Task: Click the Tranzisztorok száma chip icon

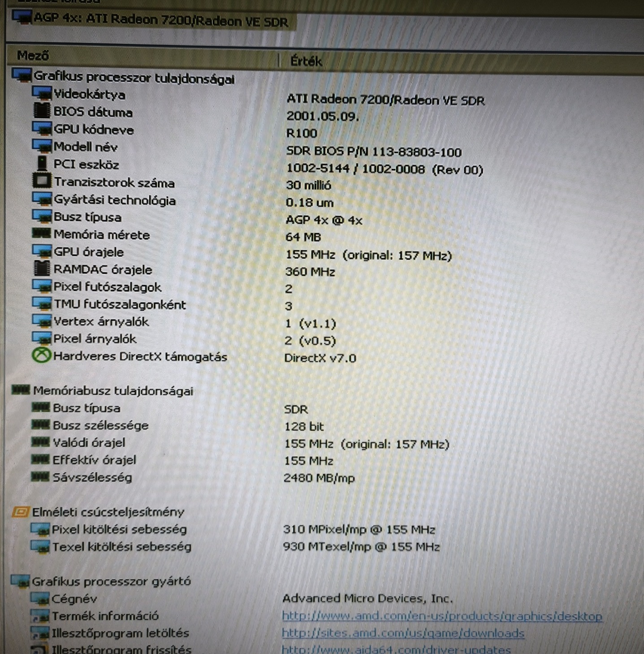Action: pyautogui.click(x=42, y=181)
